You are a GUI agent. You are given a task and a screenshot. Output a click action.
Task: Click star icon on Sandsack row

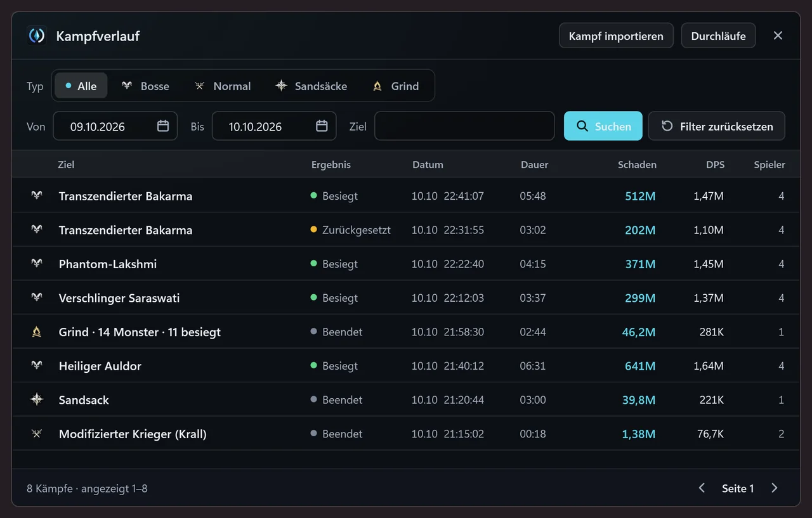[x=37, y=399]
